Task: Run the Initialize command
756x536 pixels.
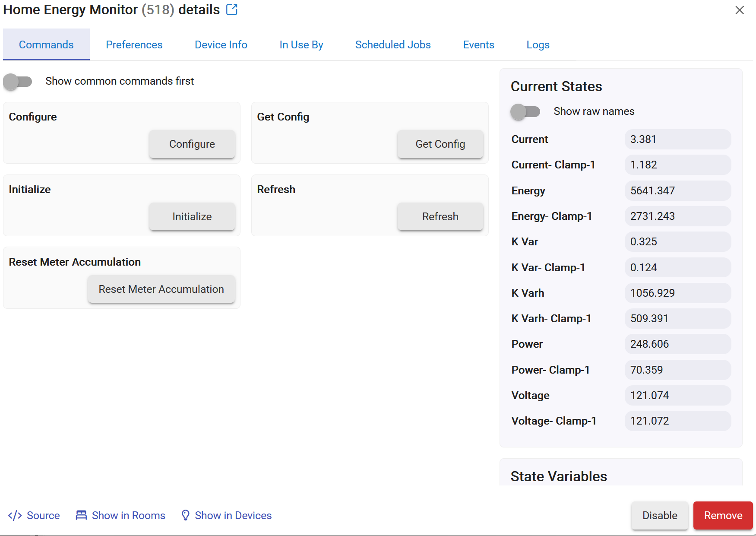Action: pyautogui.click(x=192, y=217)
